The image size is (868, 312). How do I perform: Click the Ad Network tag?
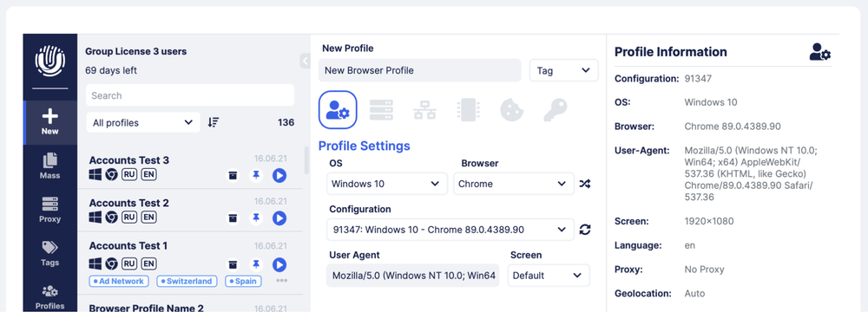click(x=118, y=281)
